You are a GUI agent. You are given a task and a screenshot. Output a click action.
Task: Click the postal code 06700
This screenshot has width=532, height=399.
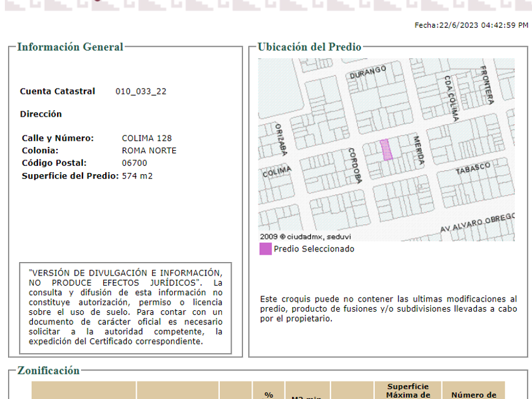134,163
